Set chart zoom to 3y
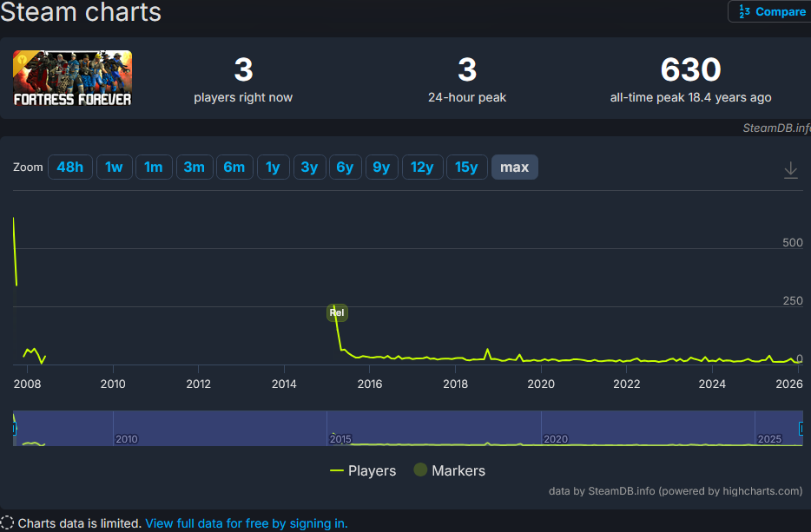 click(x=309, y=167)
